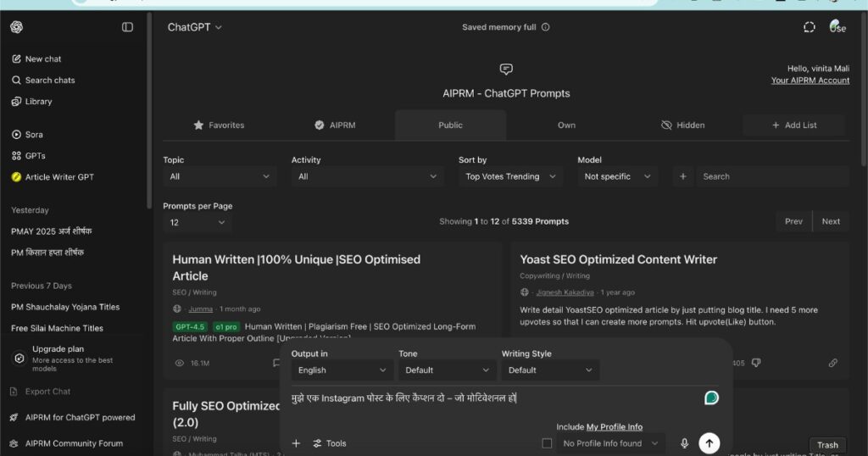Open My Profile Info link
Image resolution: width=868 pixels, height=456 pixels.
pos(615,427)
